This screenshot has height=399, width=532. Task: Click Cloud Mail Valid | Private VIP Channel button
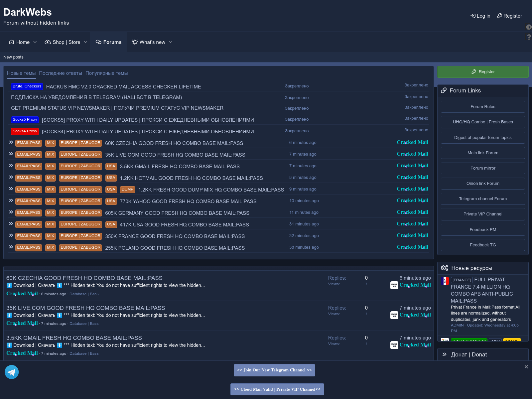coord(277,389)
